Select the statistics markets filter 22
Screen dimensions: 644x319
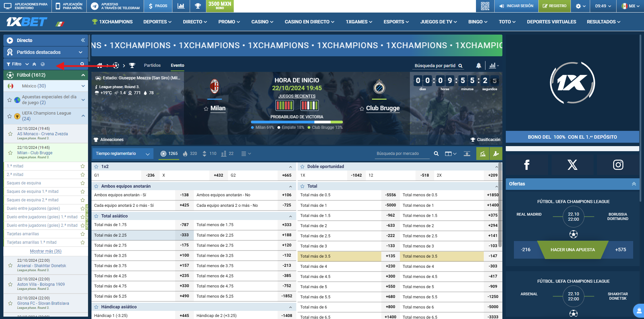click(x=227, y=154)
